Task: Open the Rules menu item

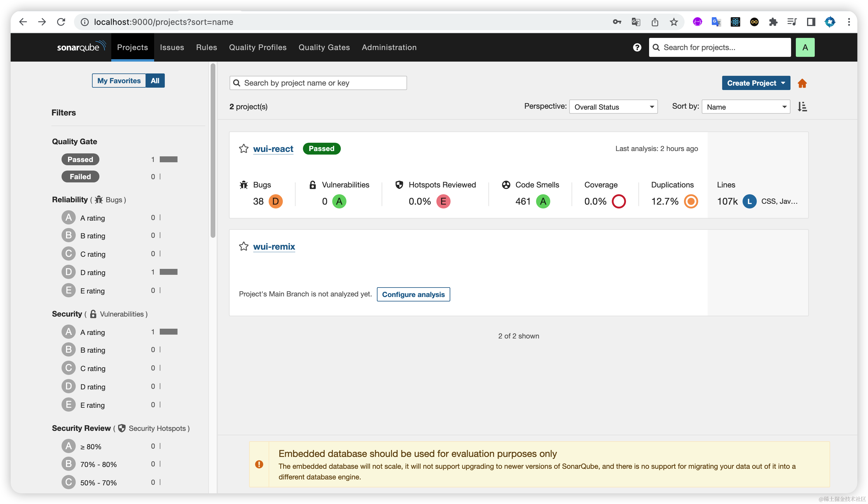Action: [x=206, y=47]
